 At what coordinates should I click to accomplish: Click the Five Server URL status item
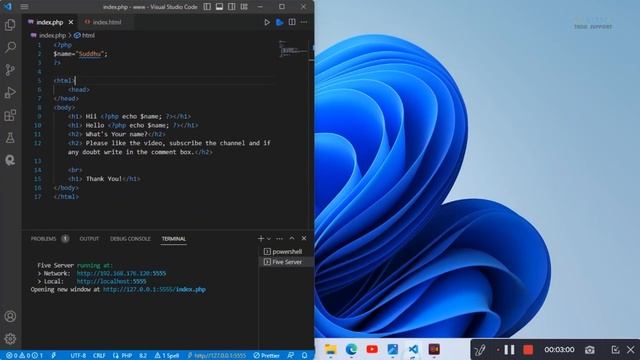[x=217, y=356]
